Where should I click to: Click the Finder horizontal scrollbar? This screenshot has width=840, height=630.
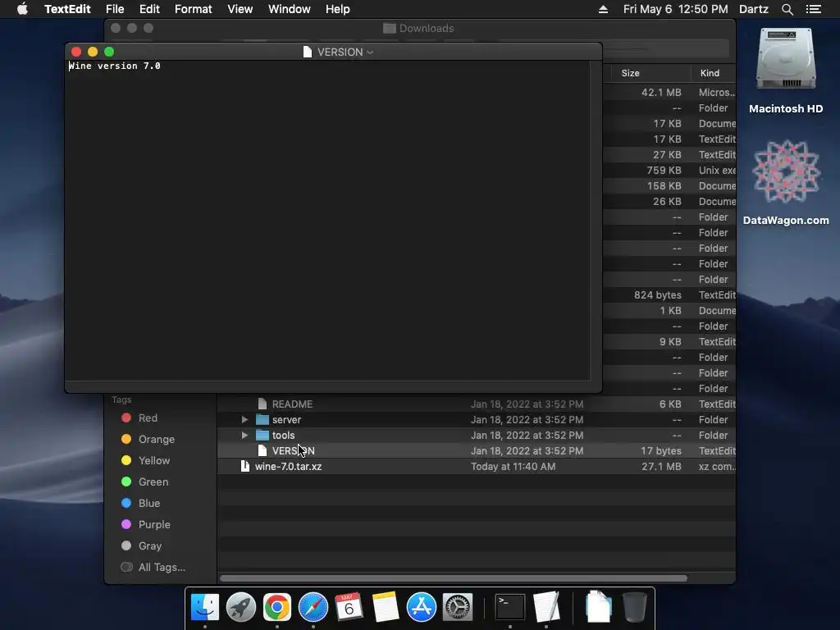coord(453,578)
